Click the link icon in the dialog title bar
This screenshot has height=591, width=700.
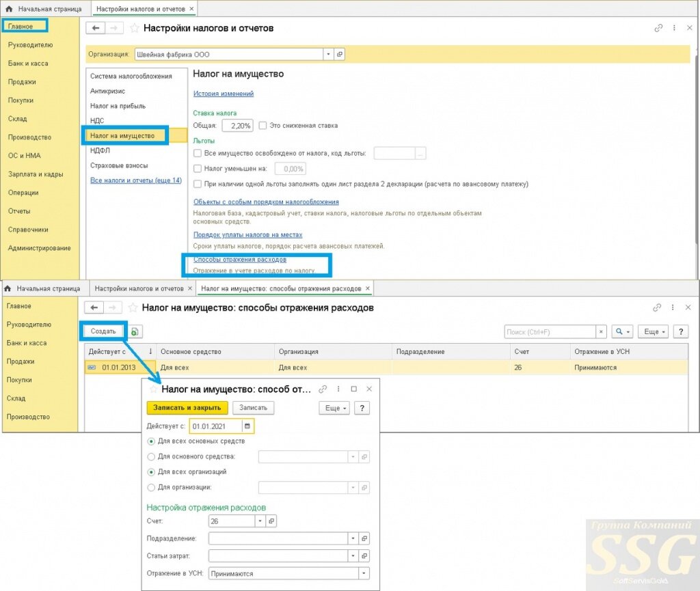pyautogui.click(x=323, y=389)
